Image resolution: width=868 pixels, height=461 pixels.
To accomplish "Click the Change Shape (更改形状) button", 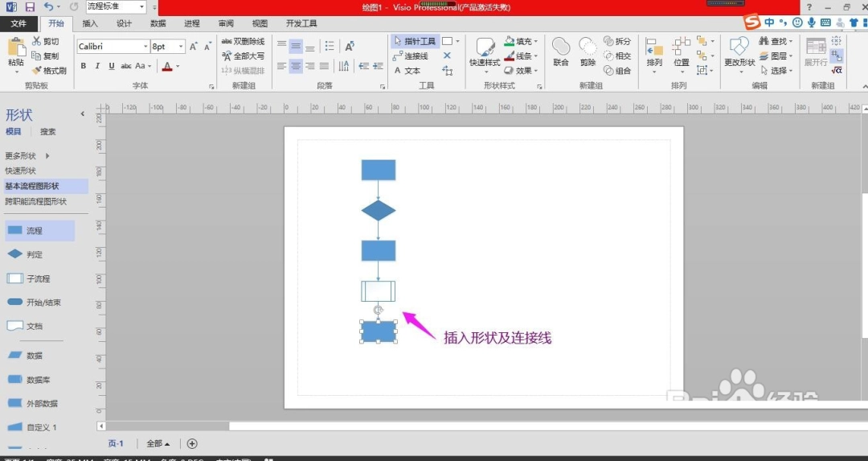I will (x=739, y=56).
